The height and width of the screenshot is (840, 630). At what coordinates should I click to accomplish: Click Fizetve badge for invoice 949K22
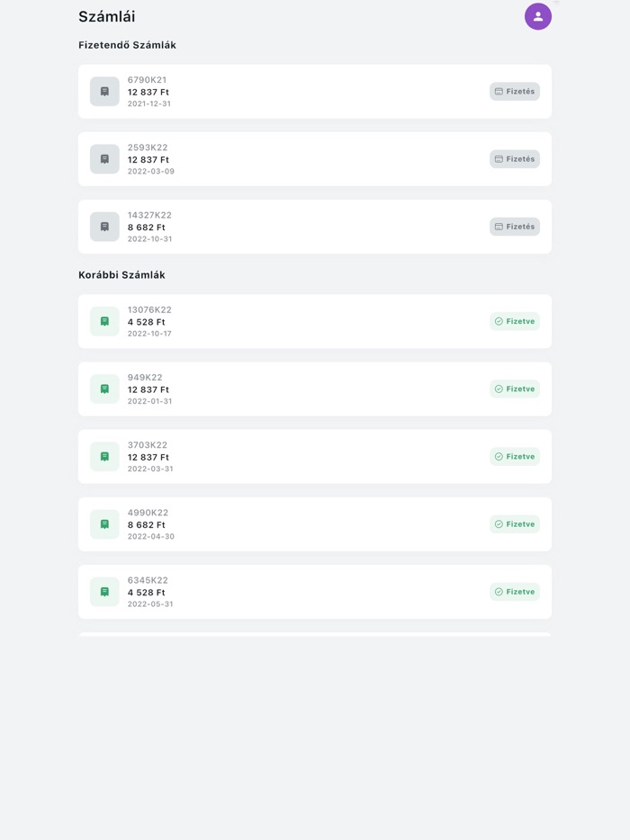[514, 389]
